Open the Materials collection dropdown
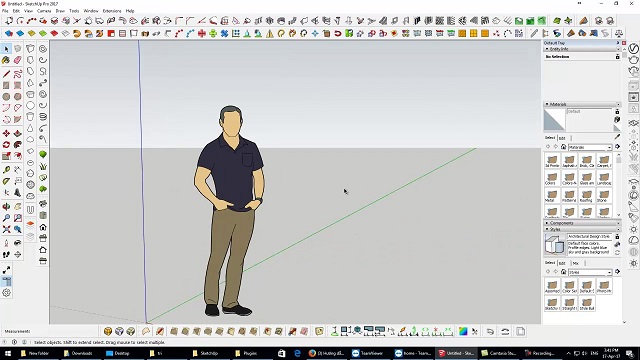The width and height of the screenshot is (640, 360). tap(590, 147)
